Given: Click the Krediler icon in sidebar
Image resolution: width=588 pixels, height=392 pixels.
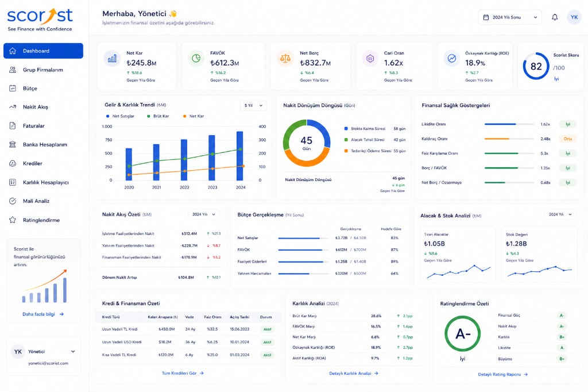Looking at the screenshot, I should click(x=13, y=163).
